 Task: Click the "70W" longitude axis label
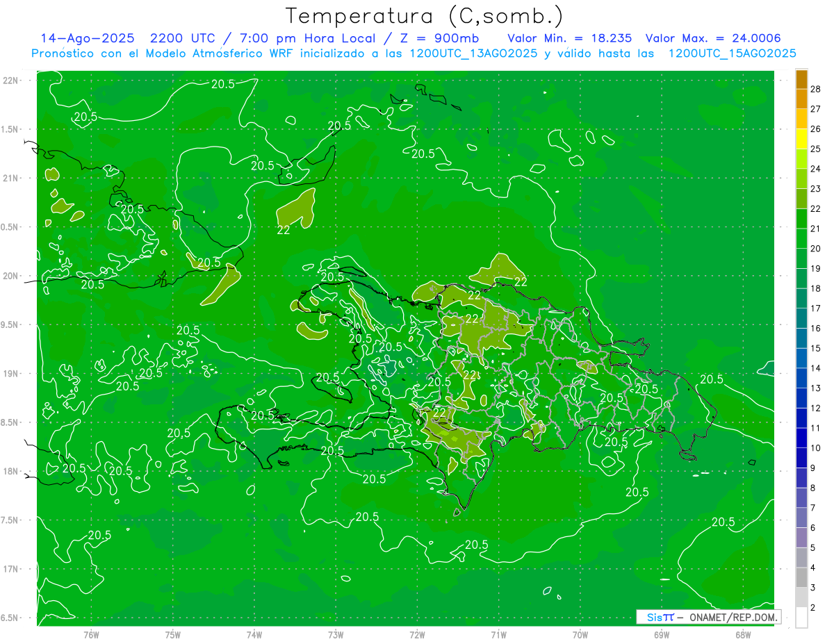point(580,635)
